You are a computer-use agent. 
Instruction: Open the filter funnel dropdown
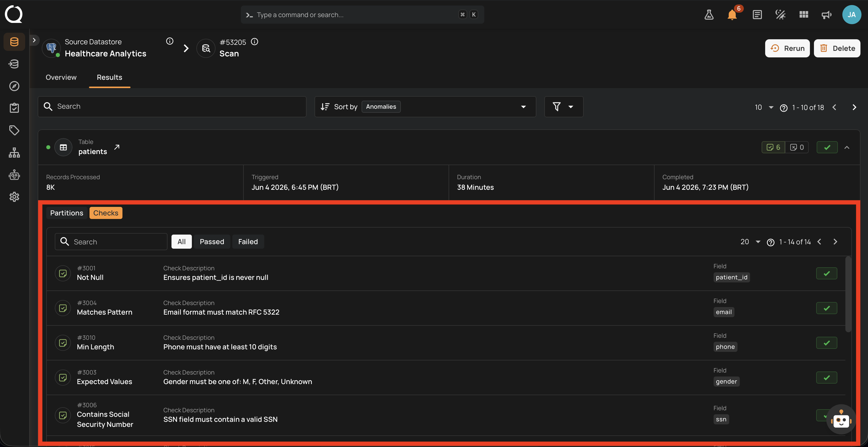click(564, 107)
